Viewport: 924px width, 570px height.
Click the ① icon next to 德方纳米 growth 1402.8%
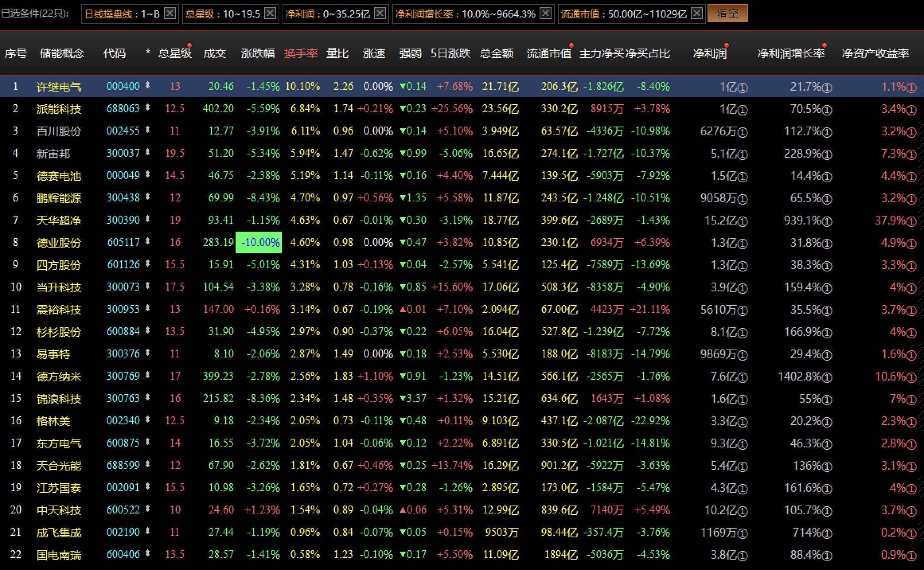(827, 377)
